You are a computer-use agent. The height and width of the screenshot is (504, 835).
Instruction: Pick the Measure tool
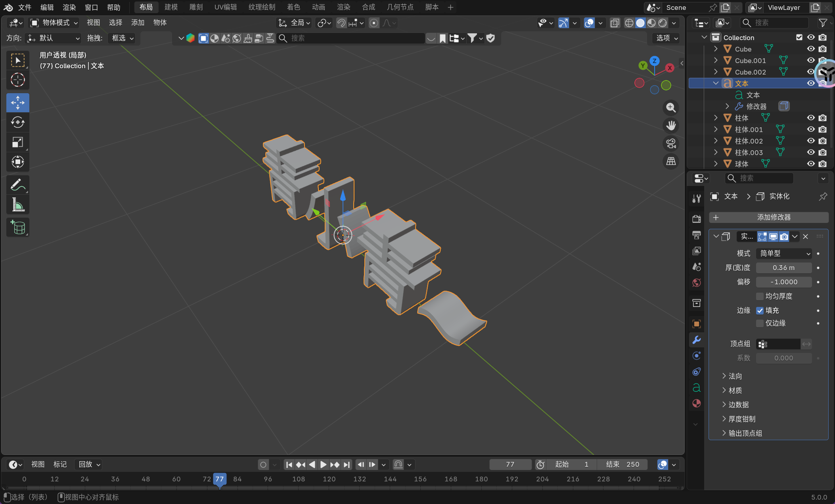coord(17,205)
